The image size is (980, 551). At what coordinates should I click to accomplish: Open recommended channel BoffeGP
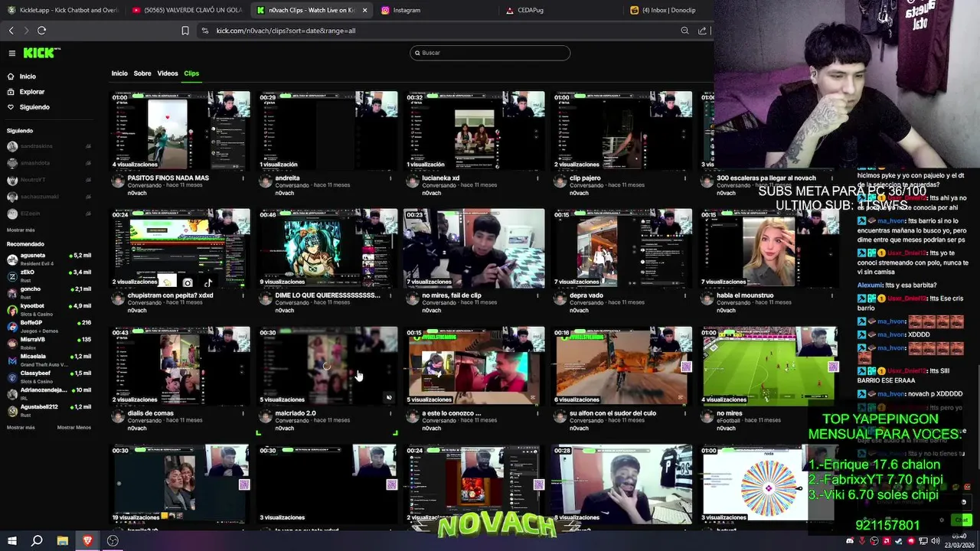[x=49, y=326]
